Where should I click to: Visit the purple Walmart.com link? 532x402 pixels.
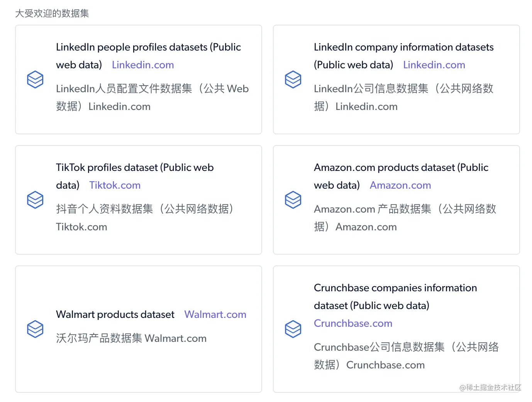pos(215,314)
